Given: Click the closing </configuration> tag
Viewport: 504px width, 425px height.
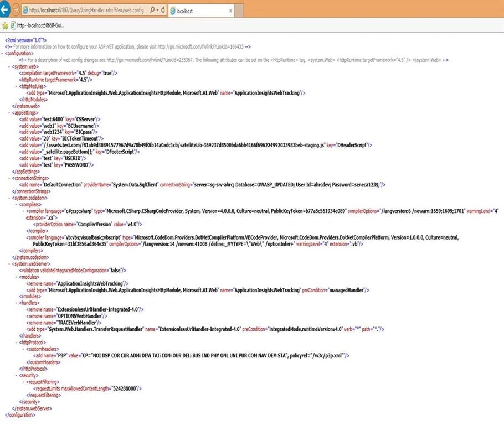Looking at the screenshot, I should (x=20, y=415).
